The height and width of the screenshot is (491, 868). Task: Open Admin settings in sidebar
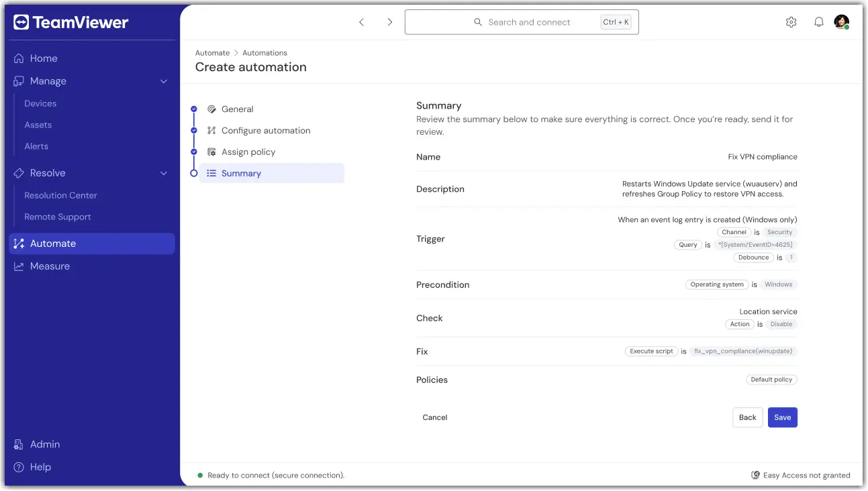click(37, 444)
